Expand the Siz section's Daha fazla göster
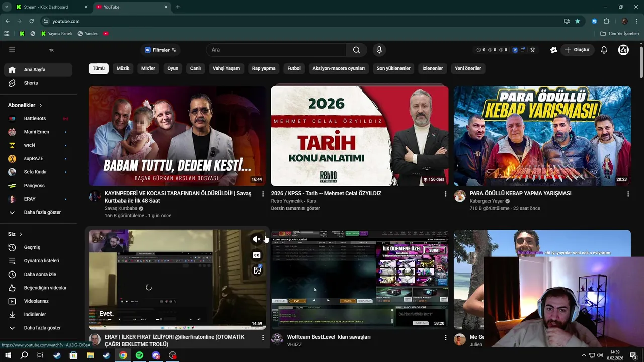Image resolution: width=644 pixels, height=362 pixels. coord(38,328)
